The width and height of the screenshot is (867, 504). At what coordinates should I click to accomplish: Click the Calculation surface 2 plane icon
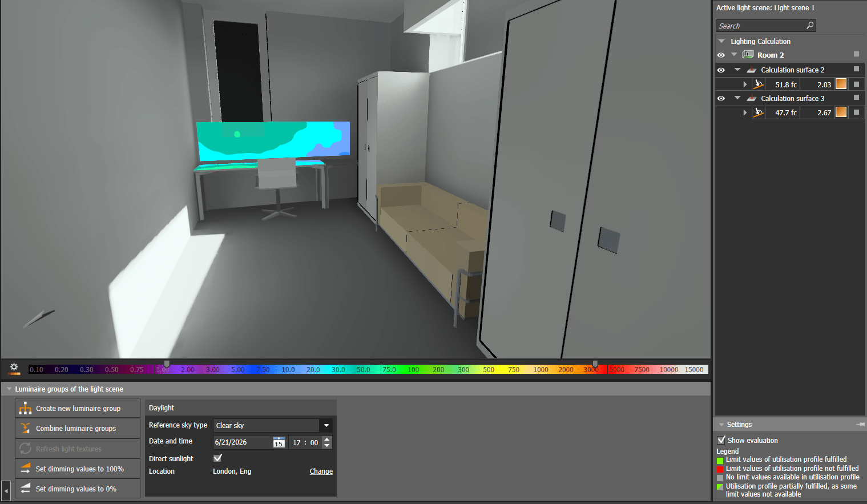pyautogui.click(x=752, y=70)
